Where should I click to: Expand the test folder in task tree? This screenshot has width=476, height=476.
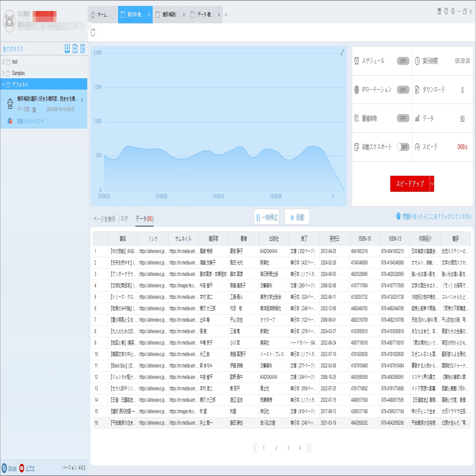(3, 62)
